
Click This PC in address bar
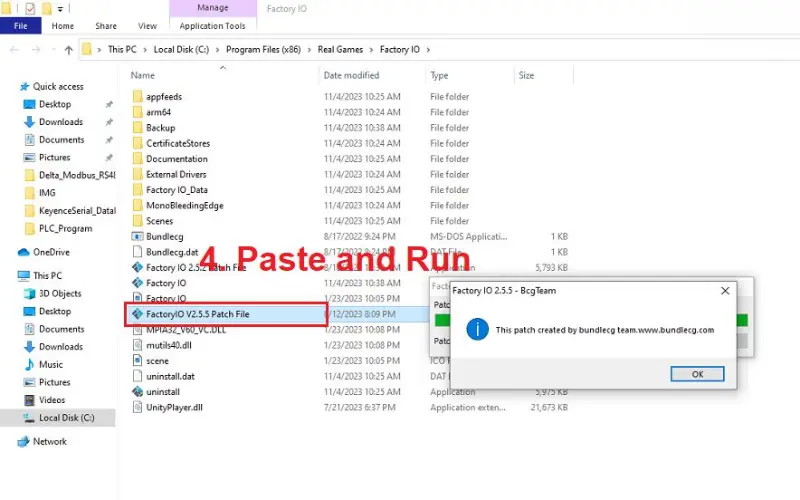[x=122, y=49]
